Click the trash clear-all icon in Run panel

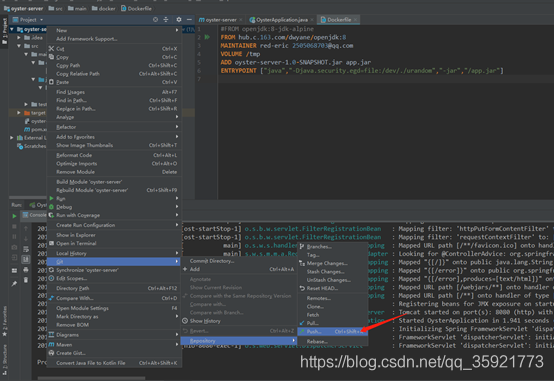(x=26, y=280)
